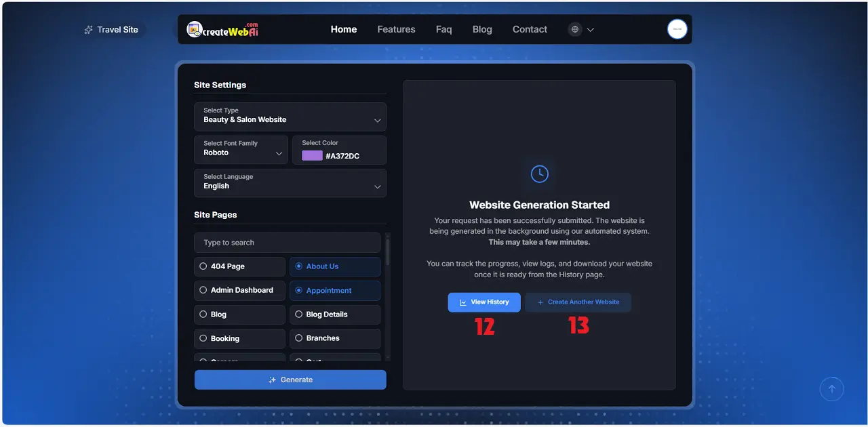The image size is (868, 427).
Task: Open the #A372DC color swatch picker
Action: pyautogui.click(x=311, y=155)
